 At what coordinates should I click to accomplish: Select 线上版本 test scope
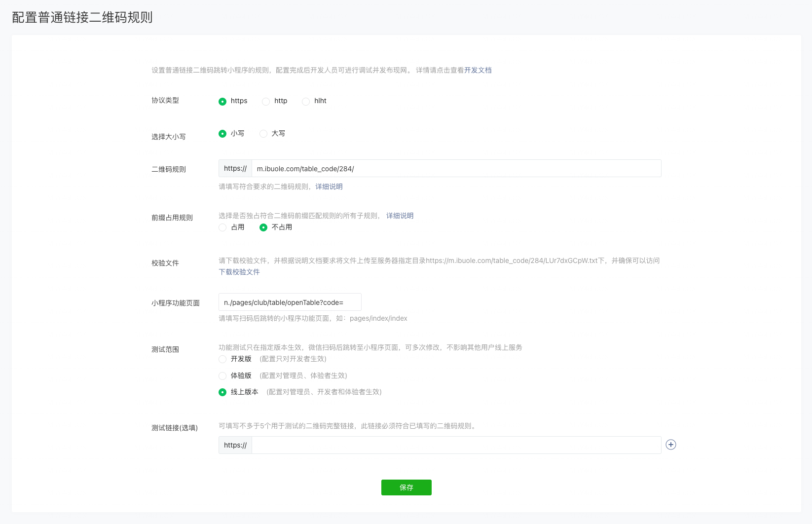222,392
